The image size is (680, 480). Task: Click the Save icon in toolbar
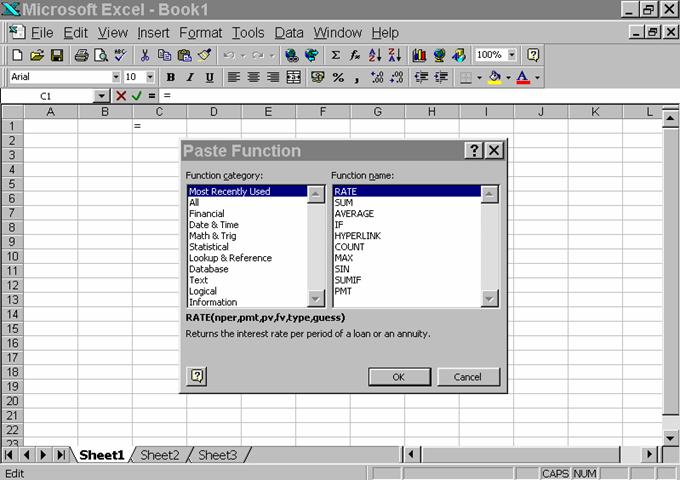[57, 55]
